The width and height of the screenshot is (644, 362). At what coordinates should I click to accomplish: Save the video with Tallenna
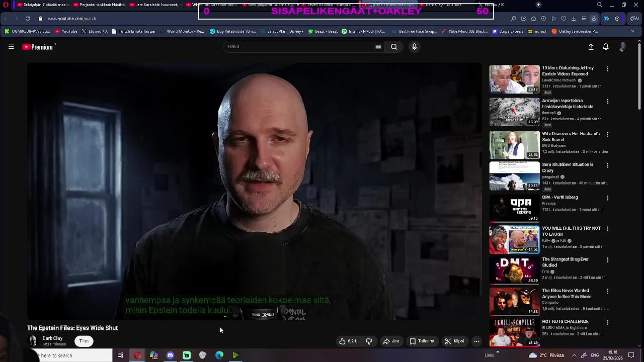[x=422, y=341]
